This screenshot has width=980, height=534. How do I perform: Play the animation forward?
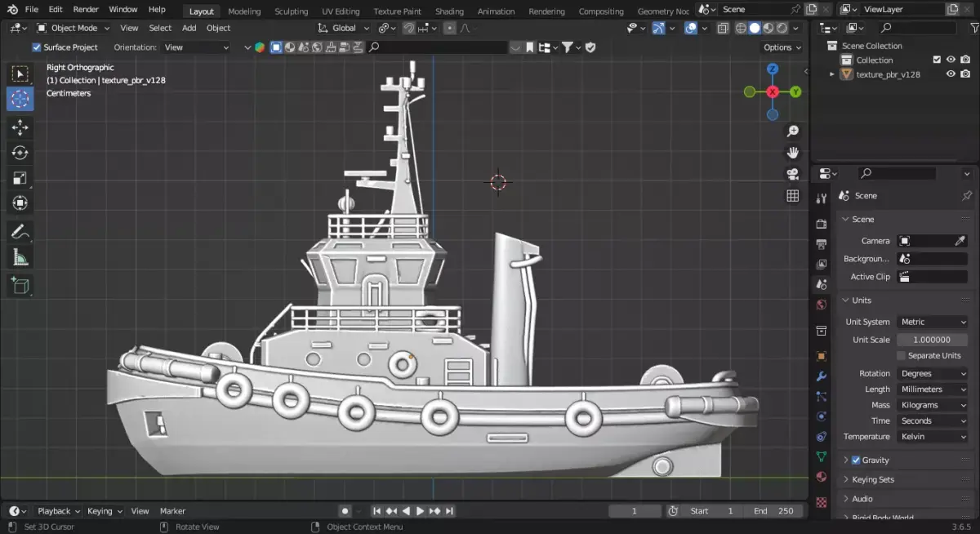pos(420,511)
